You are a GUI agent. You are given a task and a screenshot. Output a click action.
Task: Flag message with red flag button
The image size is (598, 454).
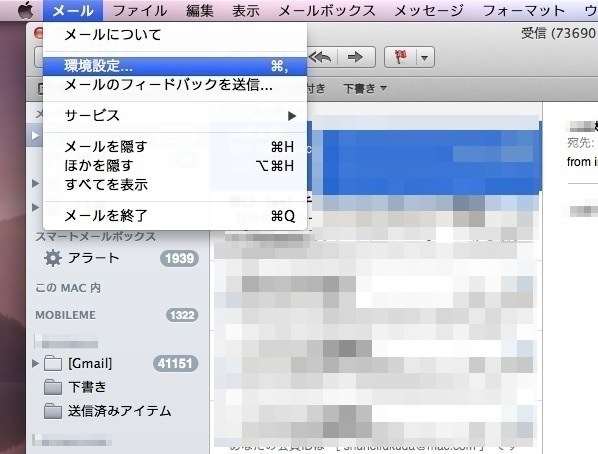(x=400, y=57)
